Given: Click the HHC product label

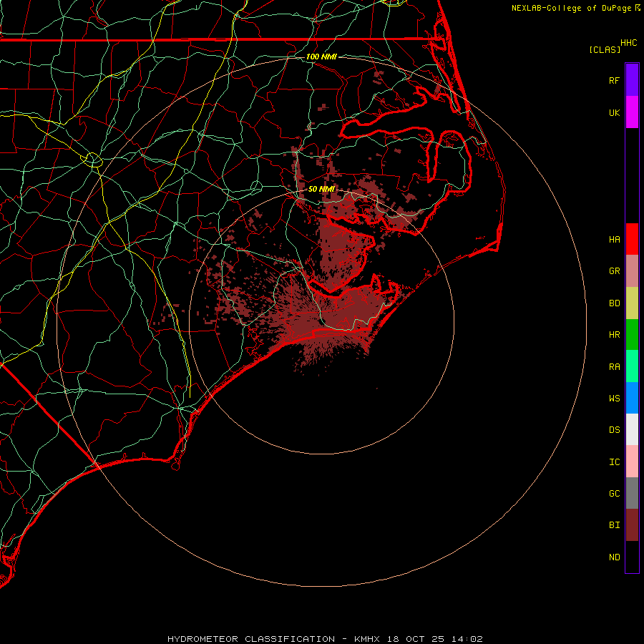Looking at the screenshot, I should coord(628,43).
